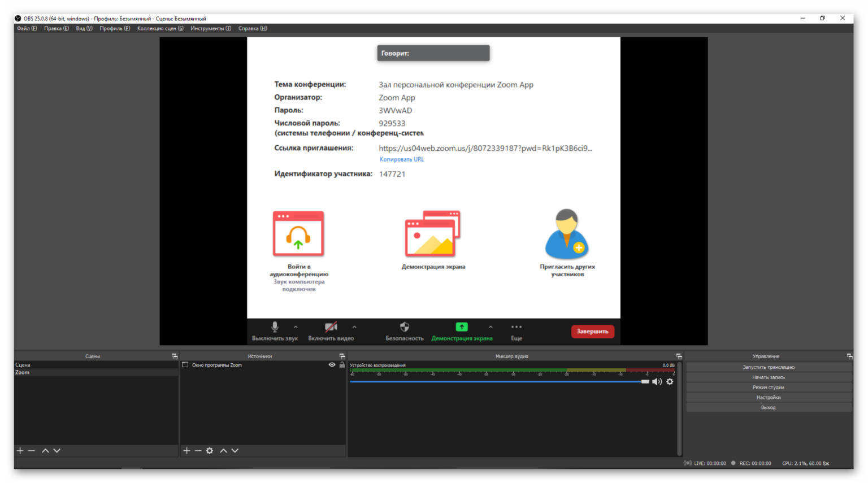The image size is (868, 483).
Task: Click the Копировать URL link
Action: (402, 159)
